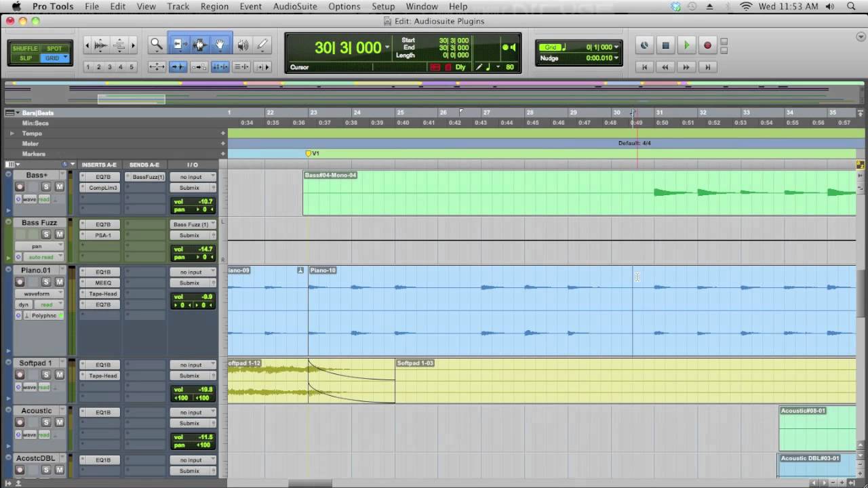The height and width of the screenshot is (488, 868).
Task: Click the horizontal scrollbar thumb
Action: 311,483
